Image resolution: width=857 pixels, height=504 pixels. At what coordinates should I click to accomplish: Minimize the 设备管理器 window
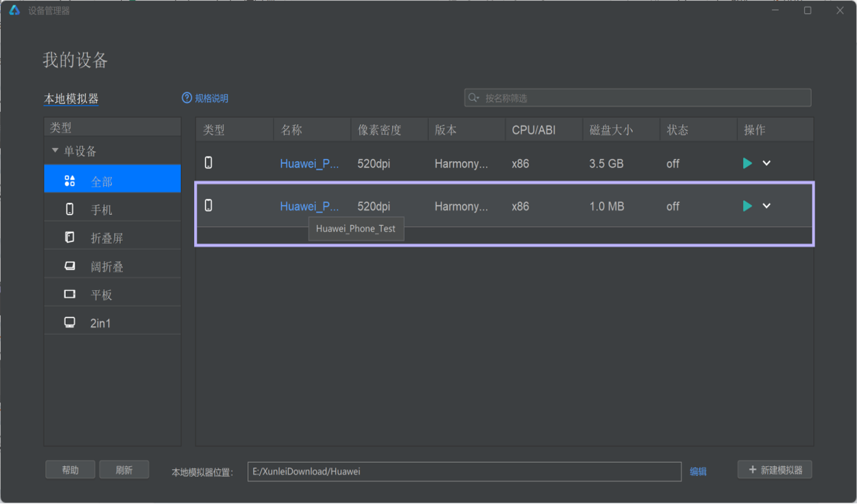point(775,10)
